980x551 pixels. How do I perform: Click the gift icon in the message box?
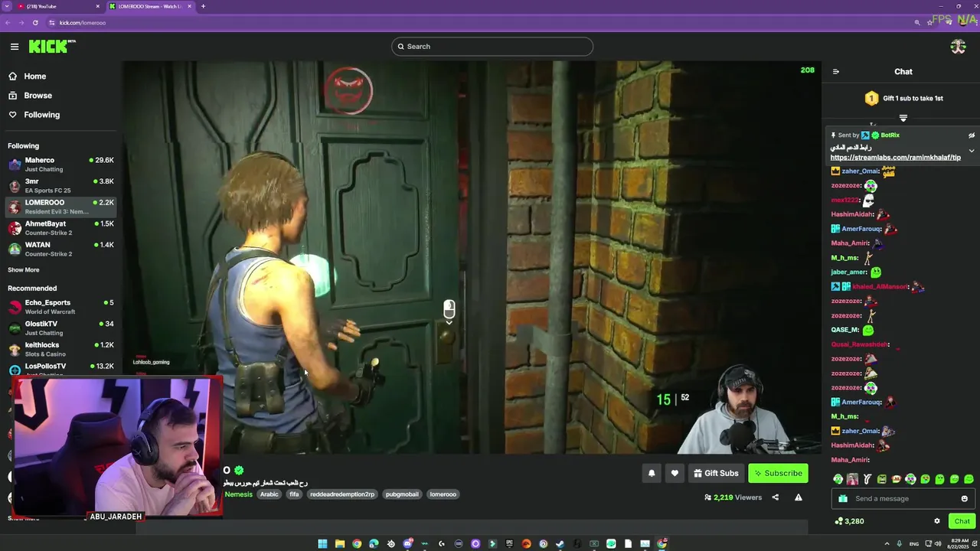tap(843, 499)
